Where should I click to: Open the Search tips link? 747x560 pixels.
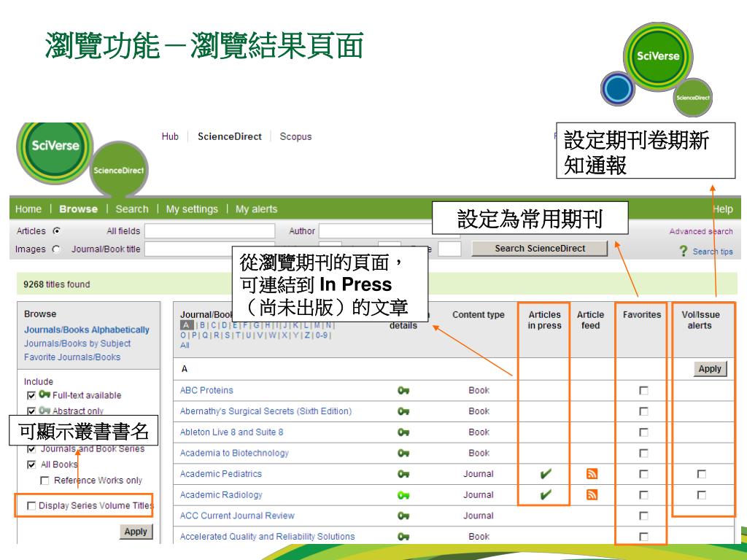click(713, 252)
